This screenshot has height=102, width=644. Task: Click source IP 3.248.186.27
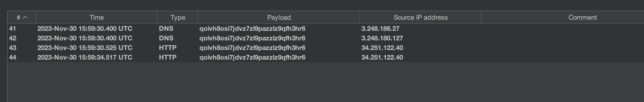[x=380, y=29]
